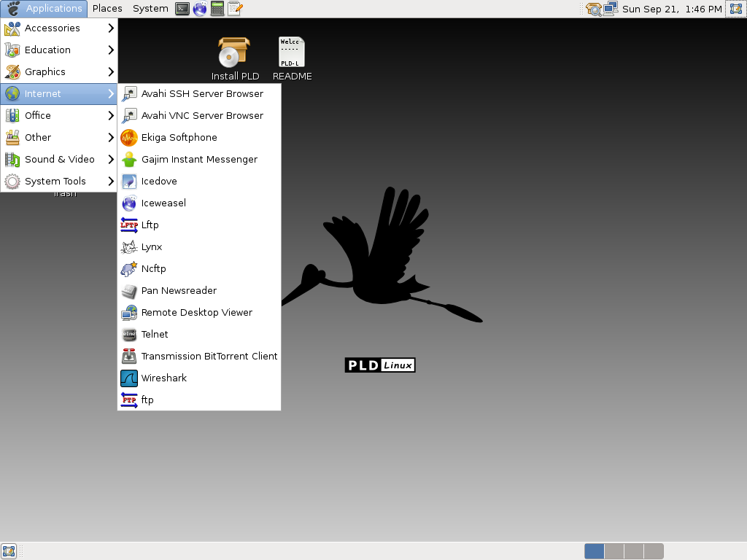Screen dimensions: 747x560
Task: Switch to the second workspace in the switcher
Action: point(614,551)
